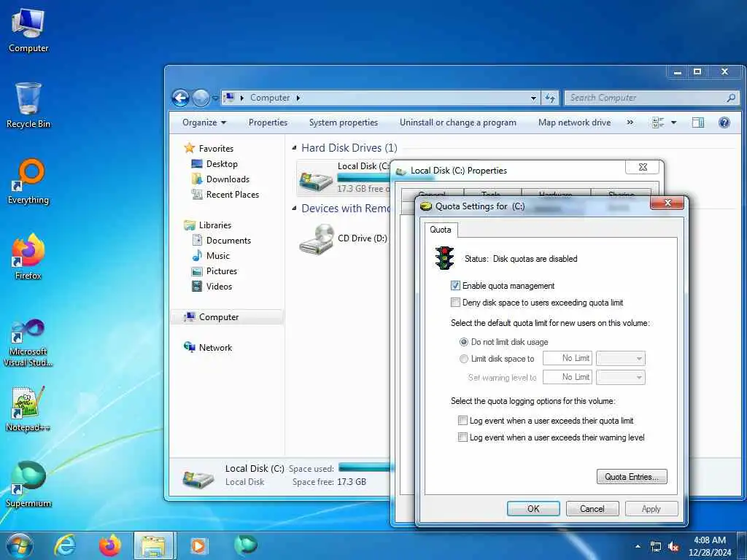Image resolution: width=747 pixels, height=560 pixels.
Task: Click the muted volume tray icon
Action: point(673,547)
